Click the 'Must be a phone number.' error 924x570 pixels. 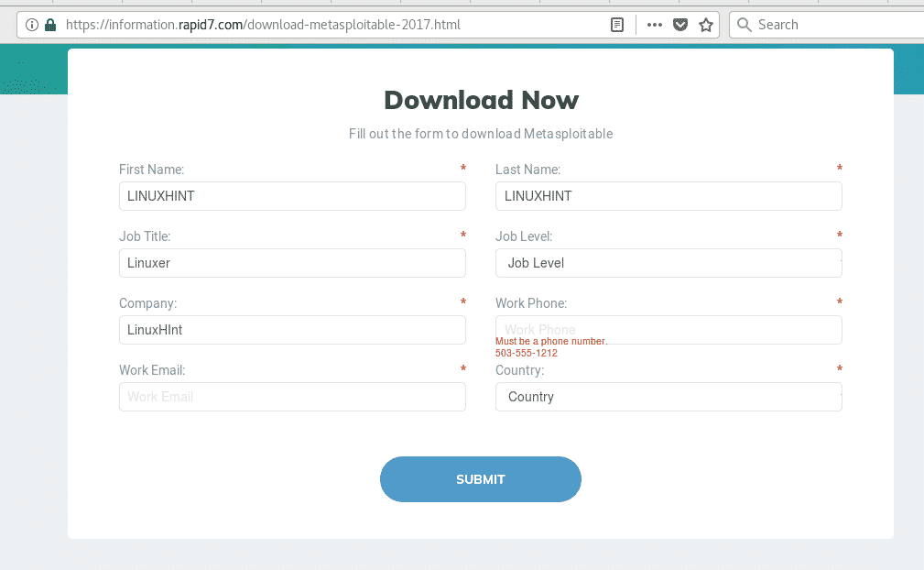point(551,341)
